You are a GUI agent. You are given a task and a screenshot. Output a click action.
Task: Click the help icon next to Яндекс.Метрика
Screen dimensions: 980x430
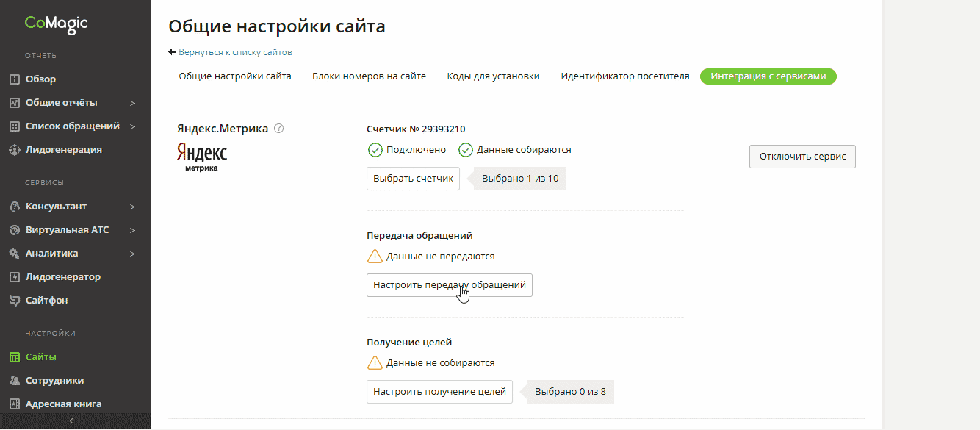(x=278, y=129)
